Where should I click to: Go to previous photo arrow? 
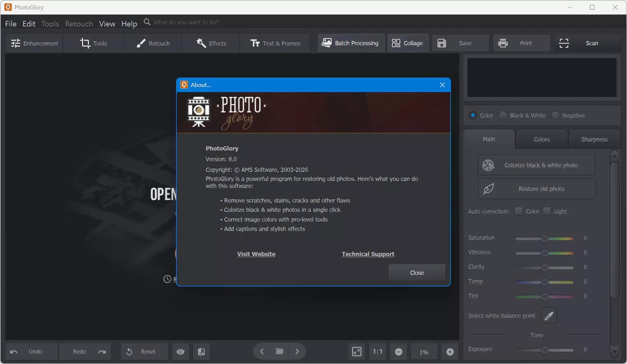[262, 352]
